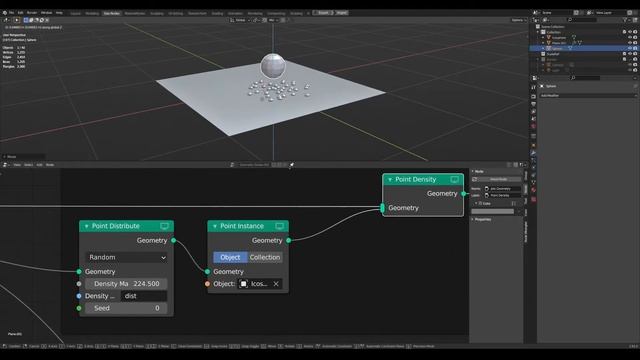
Task: Toggle viewport visibility of Collection in outliner
Action: (x=630, y=32)
